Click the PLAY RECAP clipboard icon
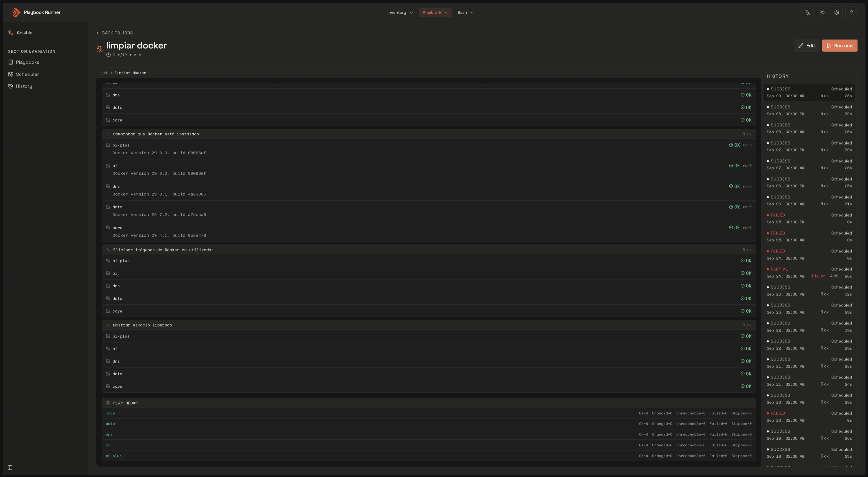This screenshot has width=868, height=477. [x=108, y=403]
